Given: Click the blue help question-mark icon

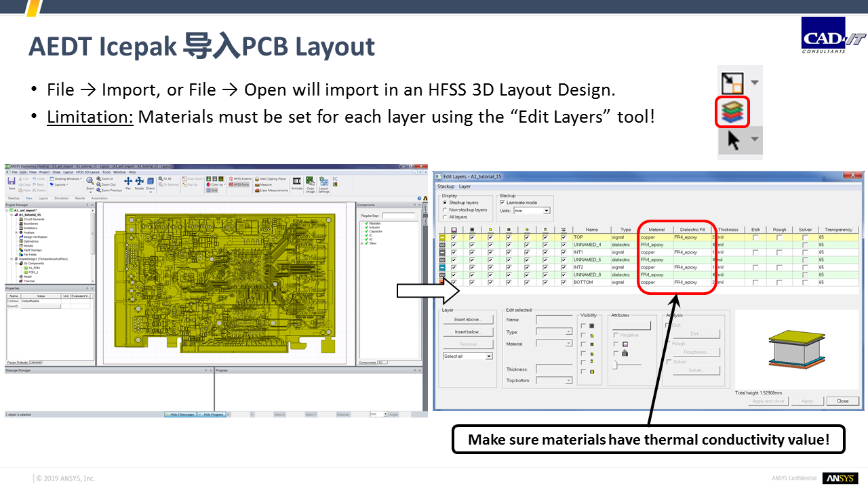Looking at the screenshot, I should [419, 198].
